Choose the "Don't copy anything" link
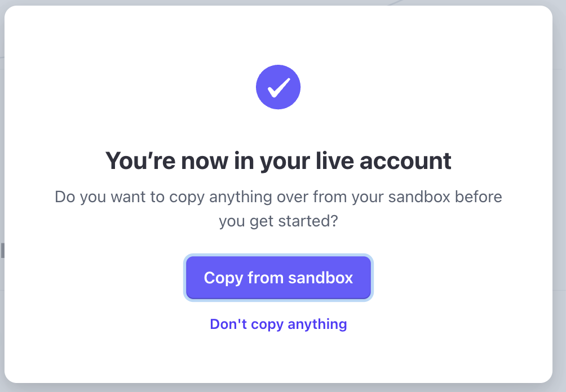 pos(278,324)
